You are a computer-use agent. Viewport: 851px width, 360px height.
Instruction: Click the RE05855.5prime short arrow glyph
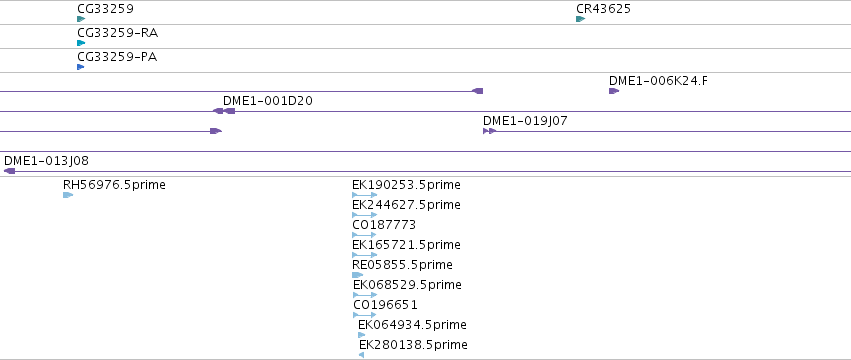(358, 275)
